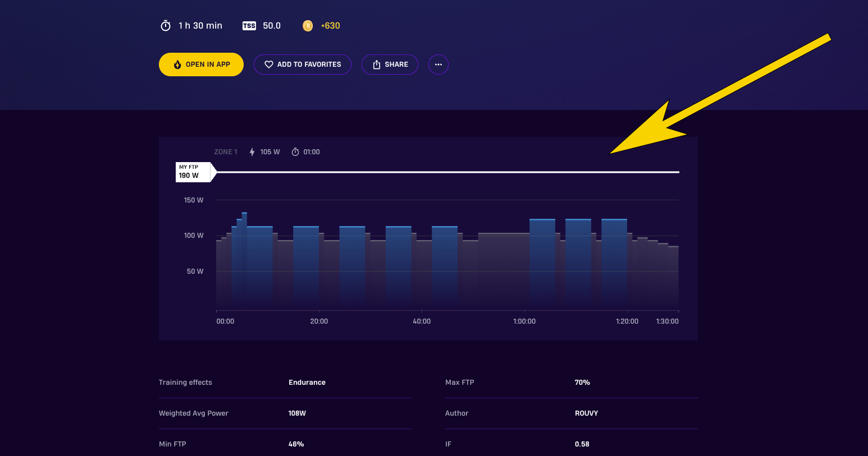Click the stopwatch icon beside 1 h 30 min
This screenshot has width=868, height=456.
[166, 26]
